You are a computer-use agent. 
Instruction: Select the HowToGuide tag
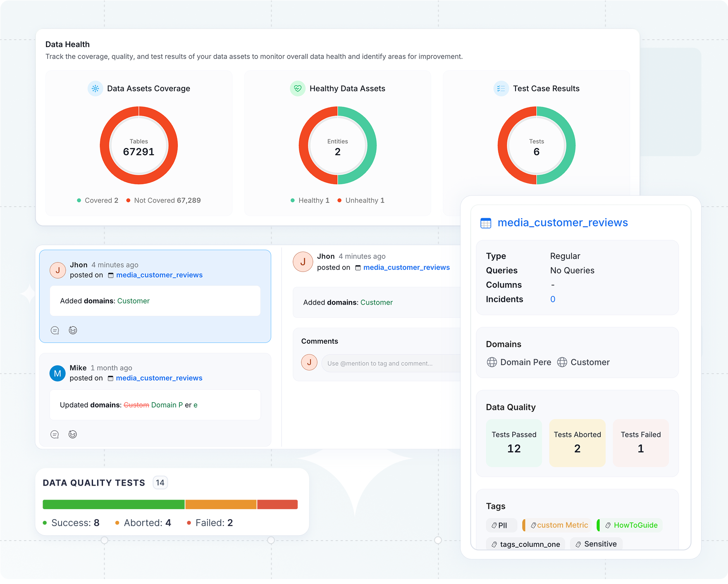click(x=632, y=525)
